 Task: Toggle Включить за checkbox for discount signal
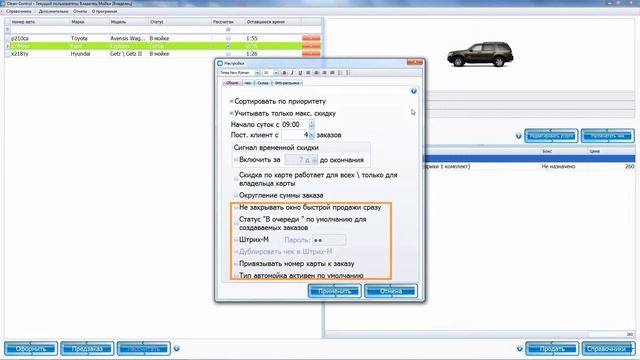point(236,160)
